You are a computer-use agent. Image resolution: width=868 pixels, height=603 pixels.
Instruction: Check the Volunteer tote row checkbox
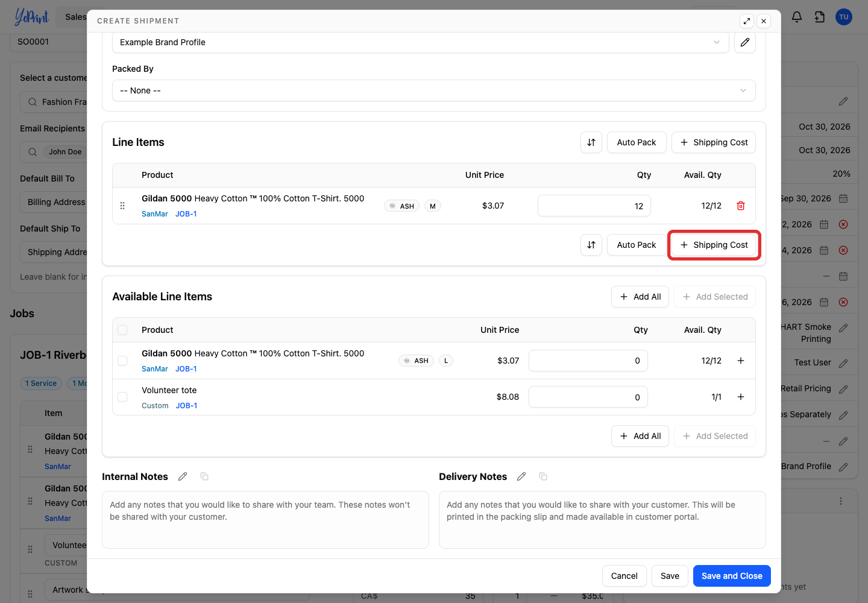point(122,397)
